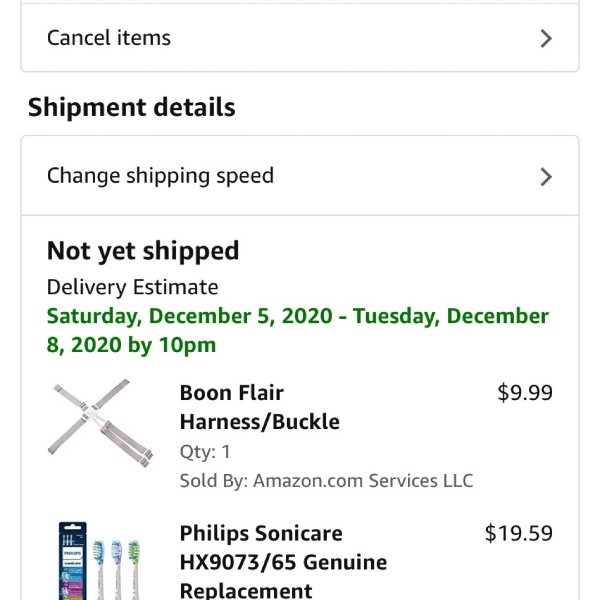The image size is (600, 600).
Task: Tap the Delivery Estimate label
Action: (x=132, y=287)
